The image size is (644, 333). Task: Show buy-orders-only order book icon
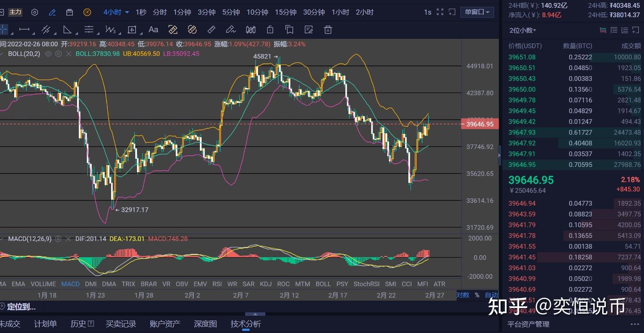coord(624,30)
